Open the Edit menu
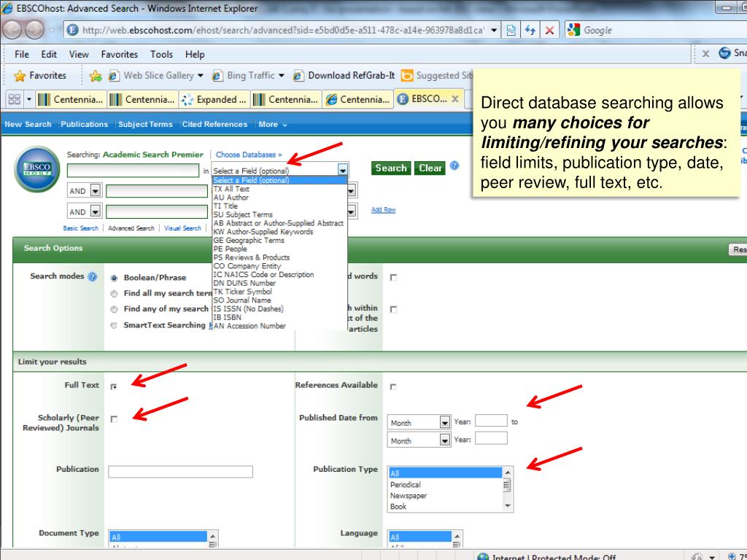Screen dimensions: 747x560 click(49, 54)
